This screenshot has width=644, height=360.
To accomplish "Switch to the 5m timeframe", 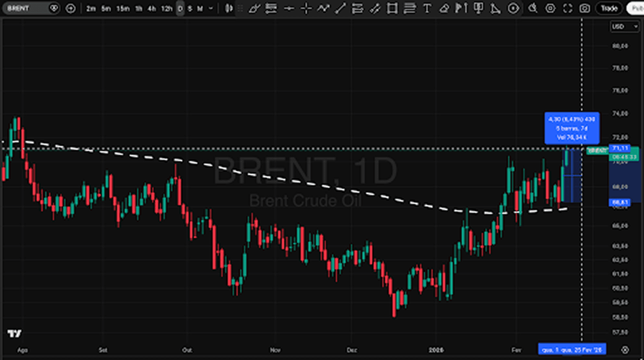I will [x=106, y=8].
